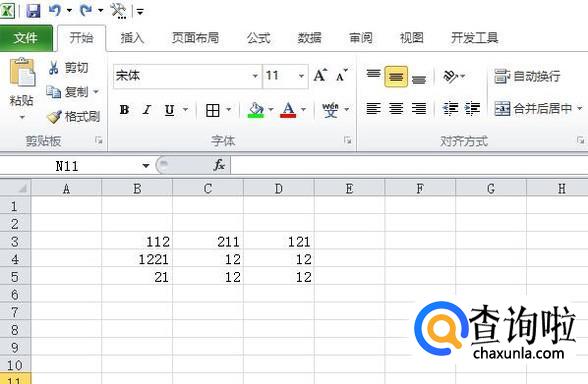This screenshot has height=384, width=588.
Task: Click the Borders grid icon
Action: click(213, 110)
